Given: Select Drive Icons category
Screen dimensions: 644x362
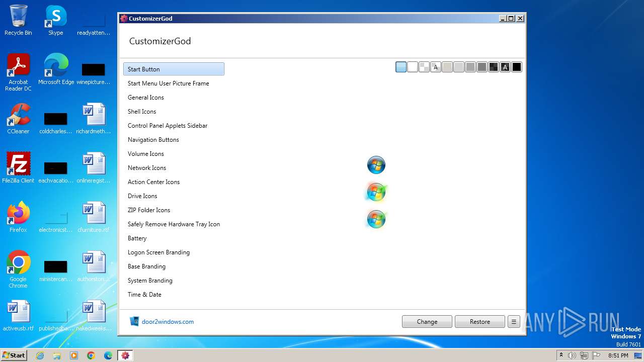Looking at the screenshot, I should 174,196.
